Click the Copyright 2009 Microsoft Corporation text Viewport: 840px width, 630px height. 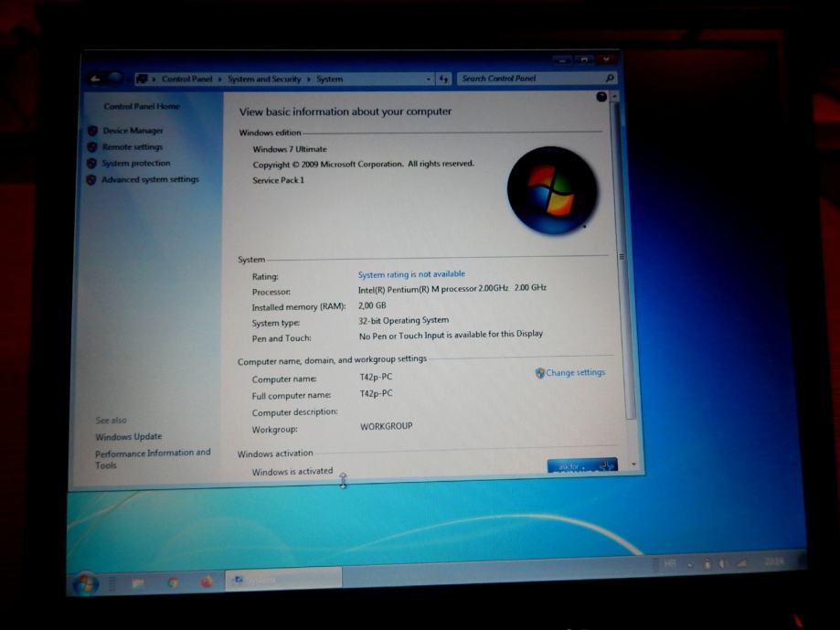pos(363,164)
